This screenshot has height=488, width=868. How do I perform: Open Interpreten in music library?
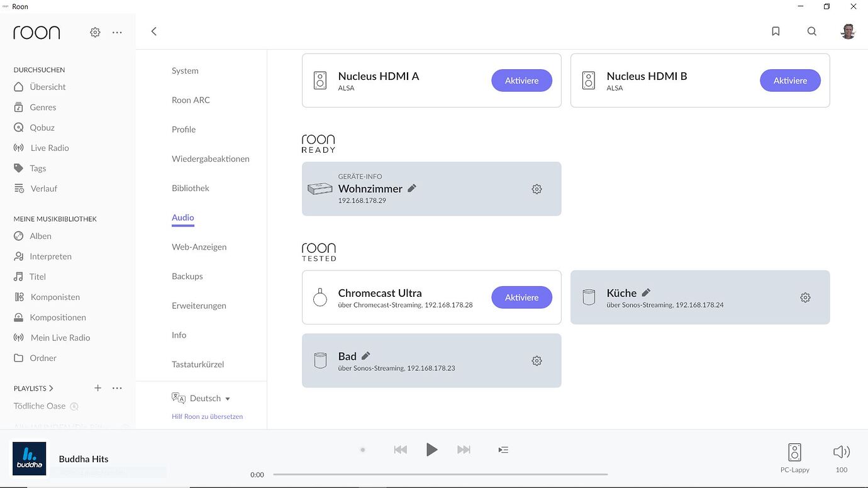43,256
